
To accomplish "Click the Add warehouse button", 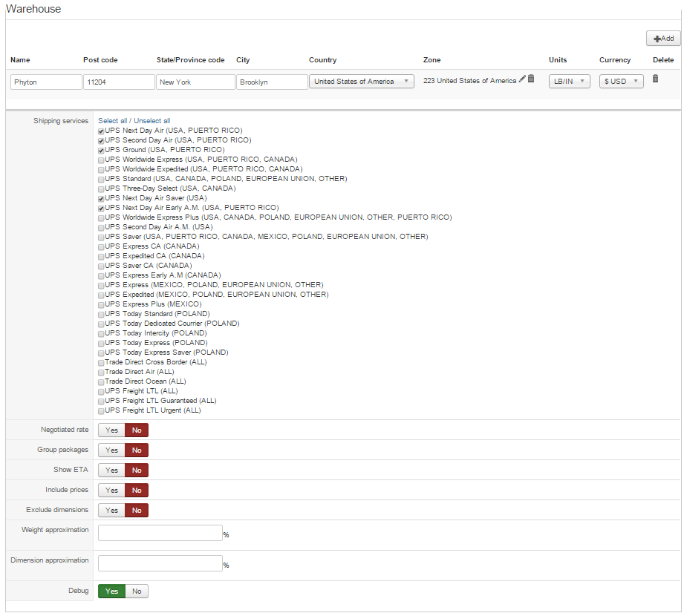I will click(x=663, y=39).
